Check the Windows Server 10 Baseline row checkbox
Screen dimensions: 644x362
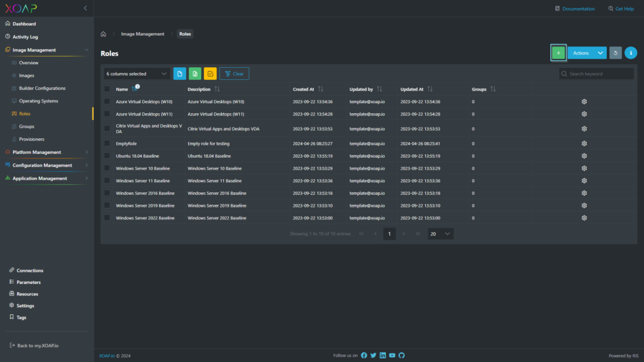point(107,168)
